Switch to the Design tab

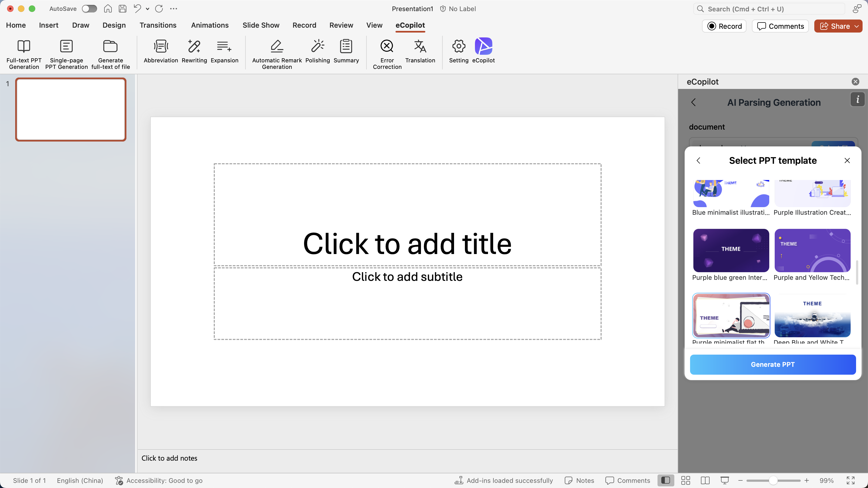[114, 25]
